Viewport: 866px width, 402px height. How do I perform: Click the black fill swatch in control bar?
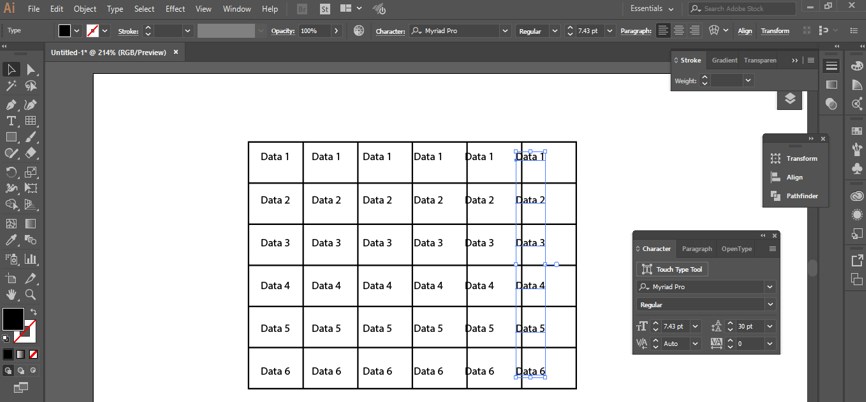(65, 31)
